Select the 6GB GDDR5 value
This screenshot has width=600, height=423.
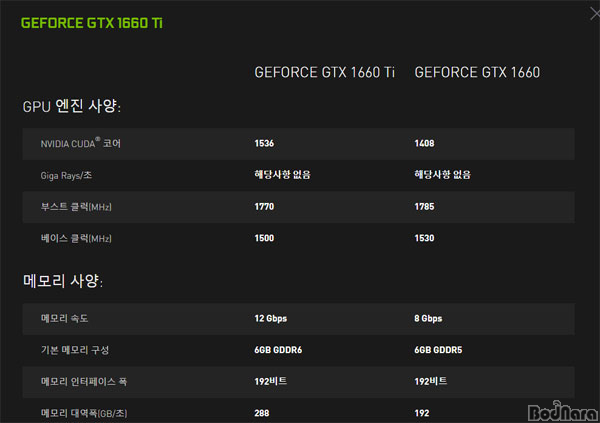pyautogui.click(x=438, y=350)
